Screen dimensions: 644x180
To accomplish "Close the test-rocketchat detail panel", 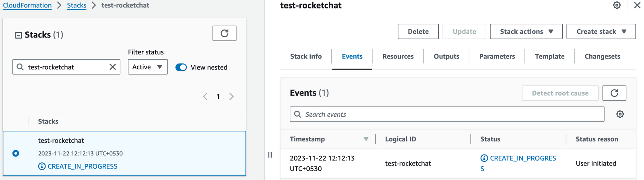I will tap(637, 5).
